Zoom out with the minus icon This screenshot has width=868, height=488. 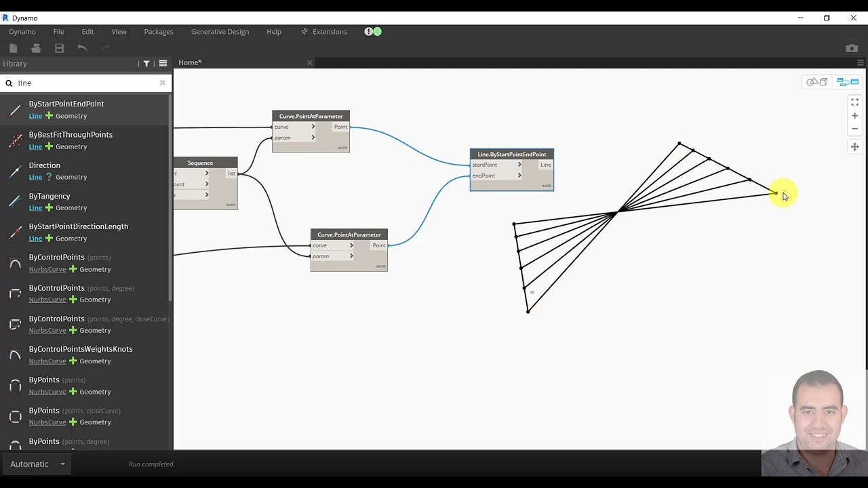coord(854,129)
